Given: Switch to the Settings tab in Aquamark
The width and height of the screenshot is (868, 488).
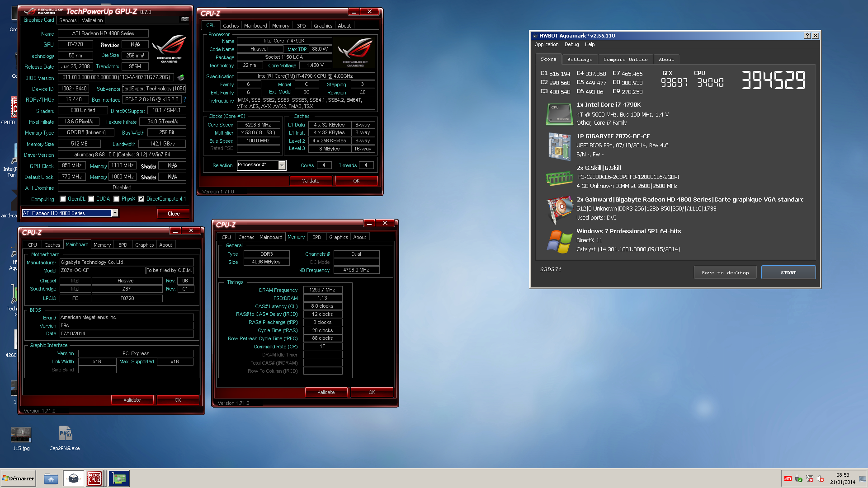Looking at the screenshot, I should pyautogui.click(x=580, y=59).
